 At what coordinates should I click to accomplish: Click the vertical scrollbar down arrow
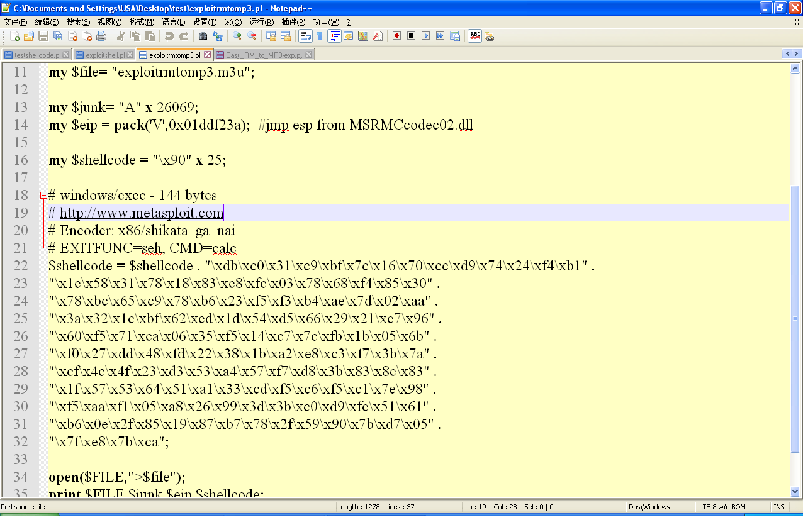click(x=795, y=491)
